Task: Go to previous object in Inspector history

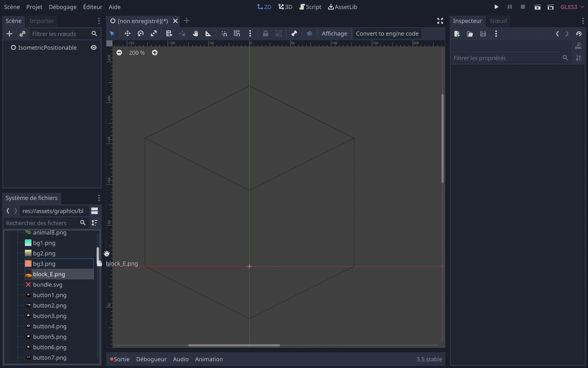Action: pyautogui.click(x=557, y=34)
